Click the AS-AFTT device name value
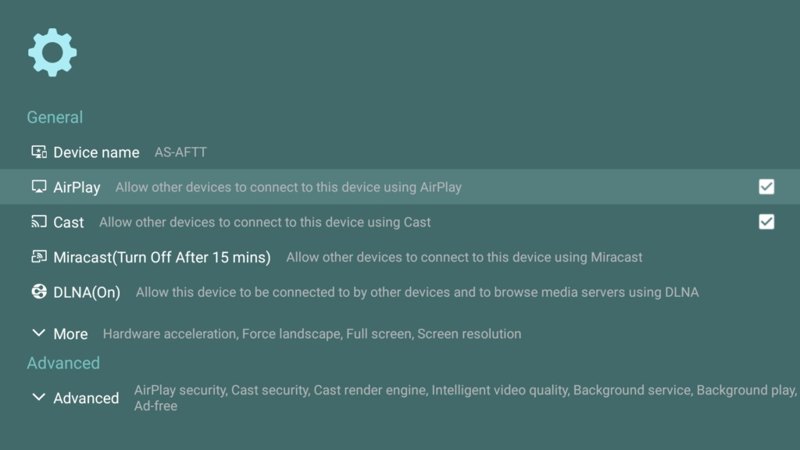Image resolution: width=800 pixels, height=450 pixels. tap(181, 153)
